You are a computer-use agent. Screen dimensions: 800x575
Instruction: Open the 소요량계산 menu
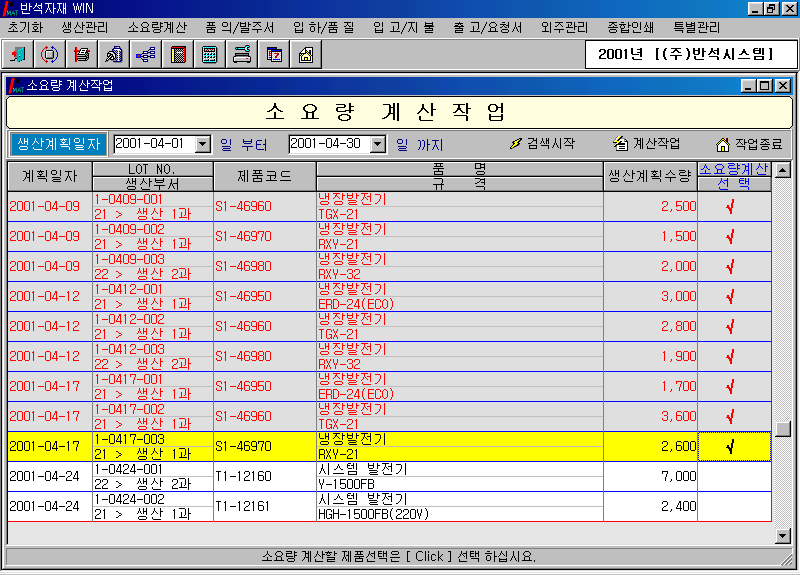(x=159, y=27)
